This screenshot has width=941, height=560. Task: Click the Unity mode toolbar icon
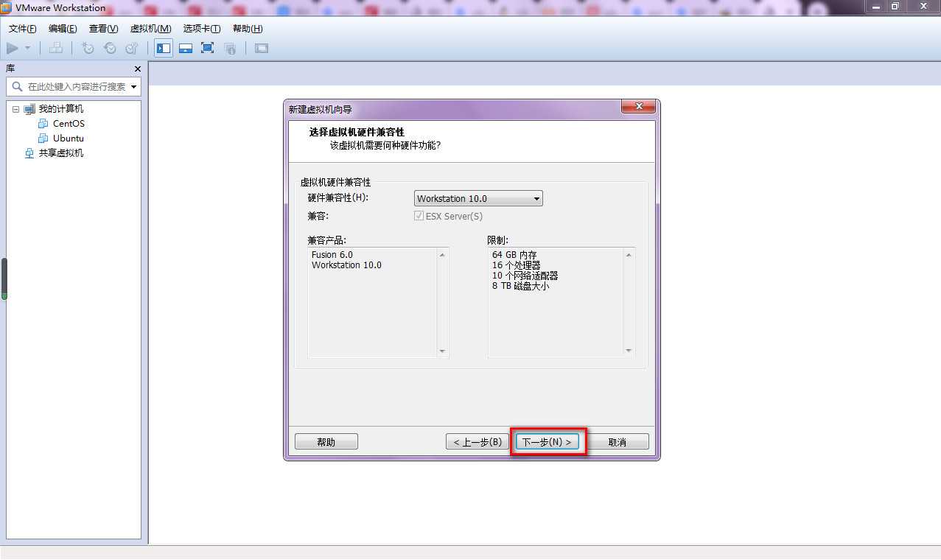click(230, 48)
